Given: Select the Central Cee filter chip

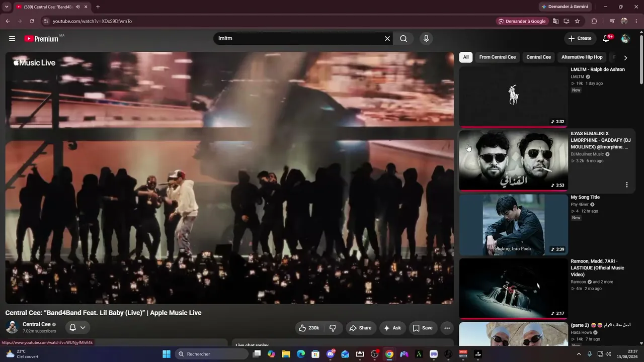Looking at the screenshot, I should click(538, 57).
